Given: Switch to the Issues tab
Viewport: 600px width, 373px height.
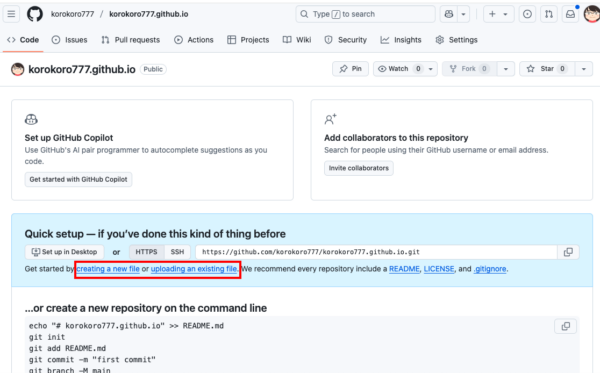Looking at the screenshot, I should click(x=70, y=40).
